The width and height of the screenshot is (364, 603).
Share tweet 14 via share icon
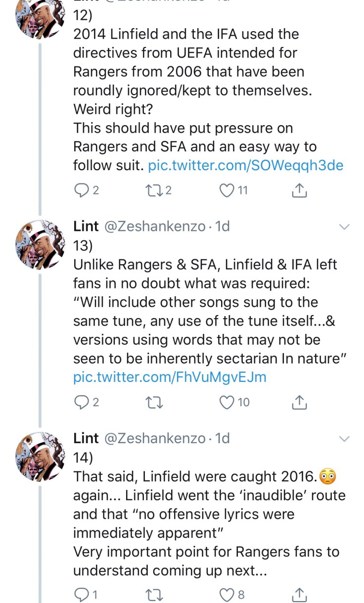pyautogui.click(x=299, y=594)
